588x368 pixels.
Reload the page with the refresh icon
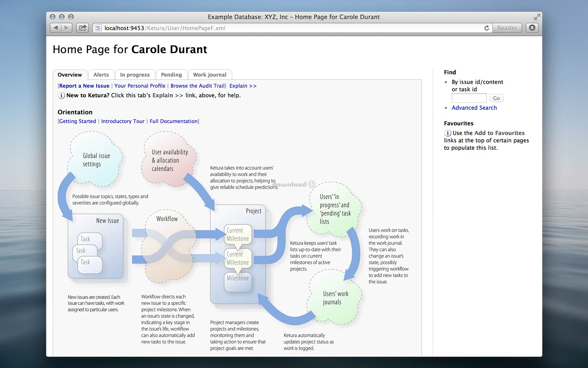486,28
